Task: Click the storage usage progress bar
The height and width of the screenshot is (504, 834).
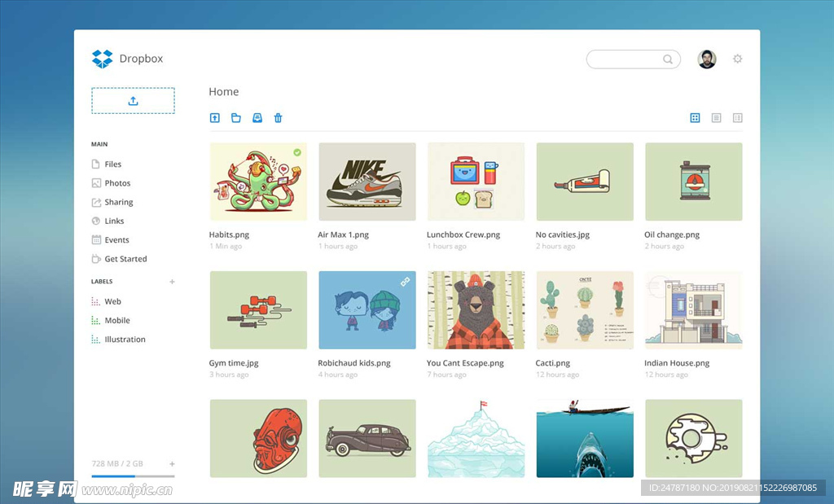Action: pyautogui.click(x=133, y=476)
